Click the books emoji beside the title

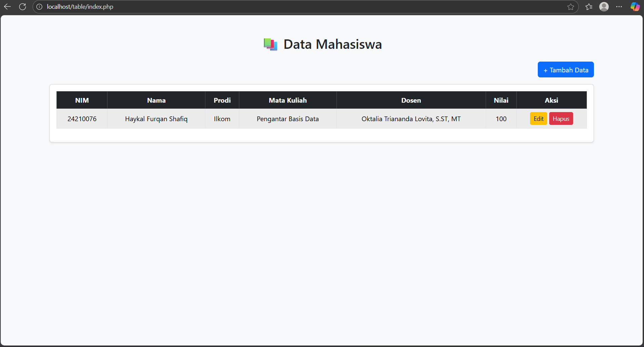pyautogui.click(x=271, y=44)
